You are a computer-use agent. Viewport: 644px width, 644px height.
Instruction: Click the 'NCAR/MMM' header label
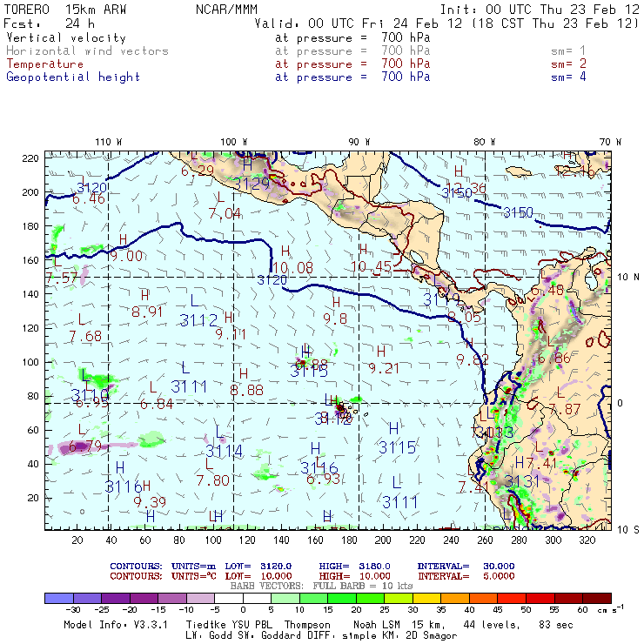(226, 10)
